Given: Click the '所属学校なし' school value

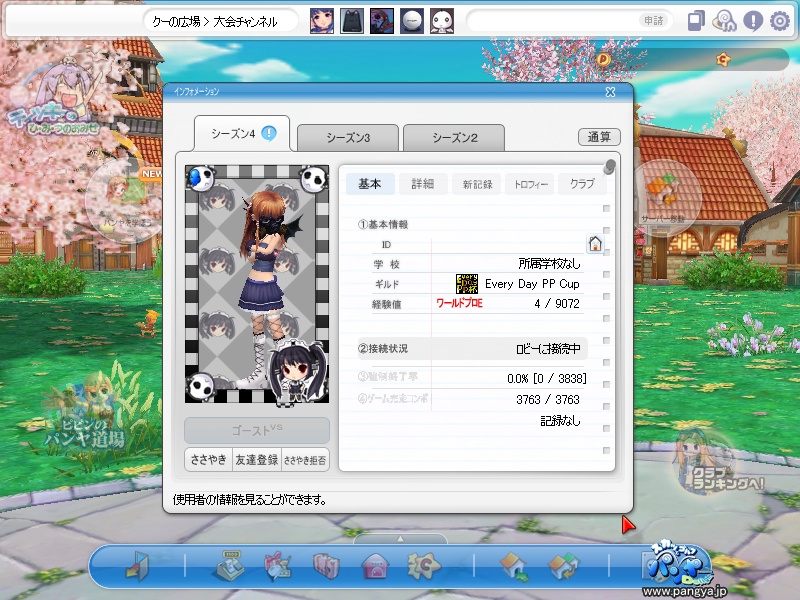Looking at the screenshot, I should click(549, 264).
